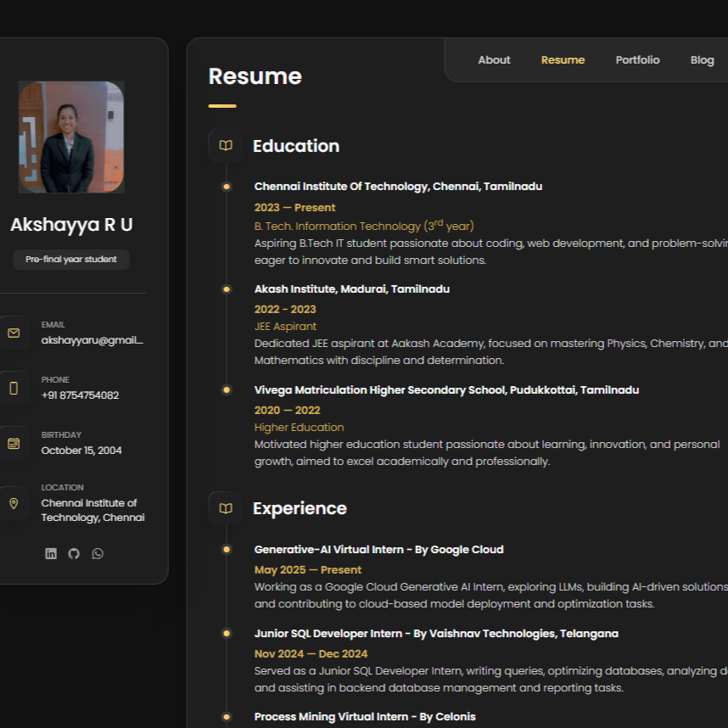Click the birthday calendar icon

[14, 443]
